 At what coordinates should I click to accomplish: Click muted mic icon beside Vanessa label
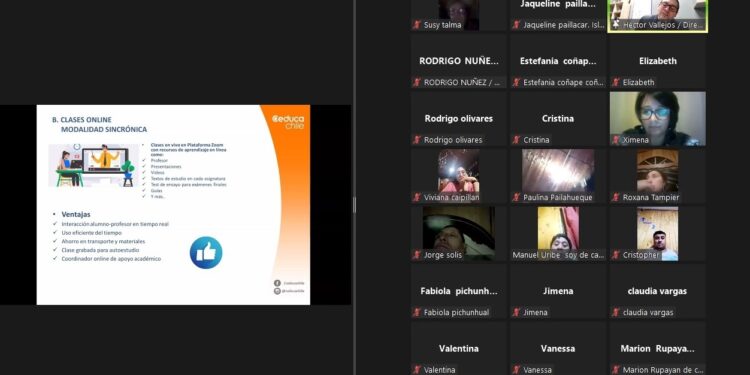click(x=516, y=370)
